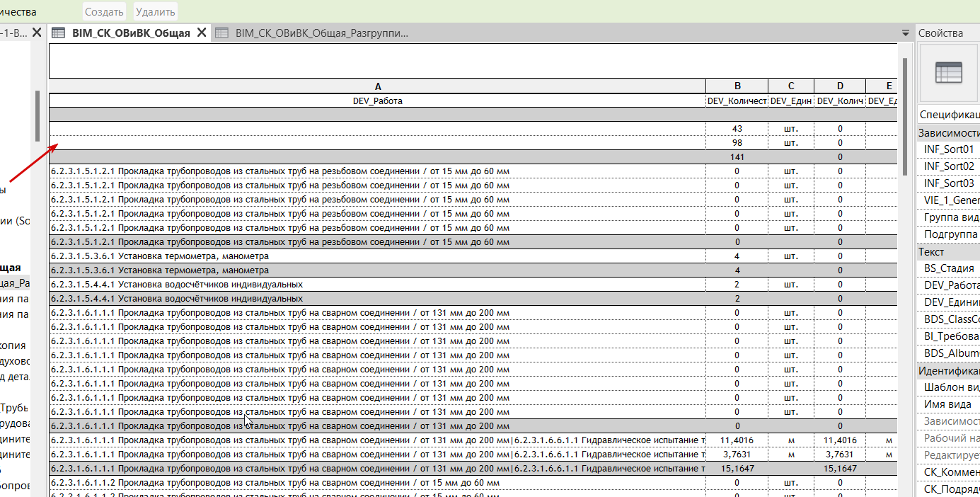The width and height of the screenshot is (980, 497).
Task: Select the subtotal cell 141
Action: 737,157
